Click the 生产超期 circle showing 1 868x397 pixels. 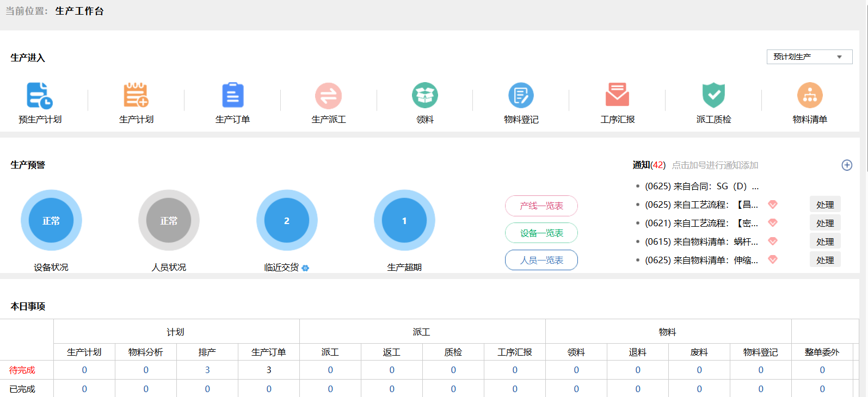[404, 220]
